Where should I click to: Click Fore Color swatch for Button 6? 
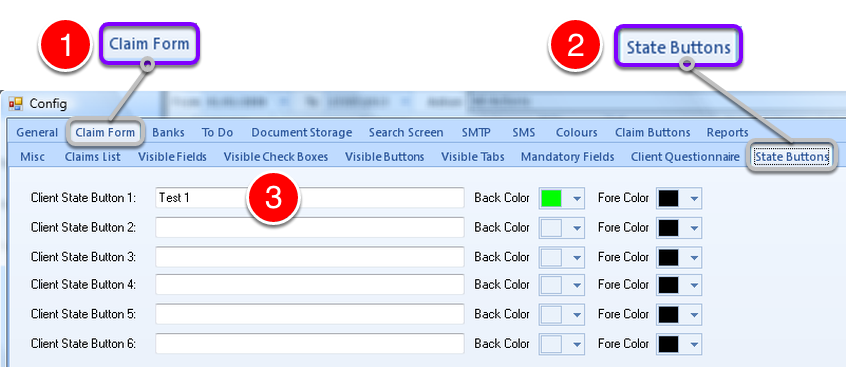(668, 344)
